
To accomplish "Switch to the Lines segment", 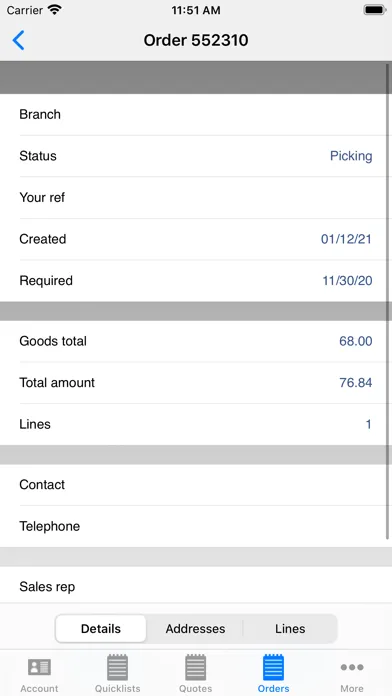I will pos(290,629).
